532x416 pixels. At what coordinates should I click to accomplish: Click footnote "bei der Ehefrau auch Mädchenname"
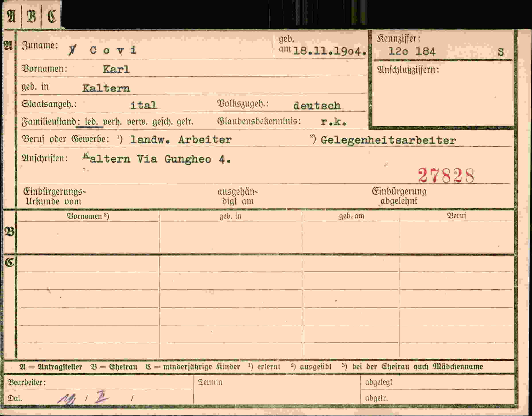pyautogui.click(x=417, y=367)
